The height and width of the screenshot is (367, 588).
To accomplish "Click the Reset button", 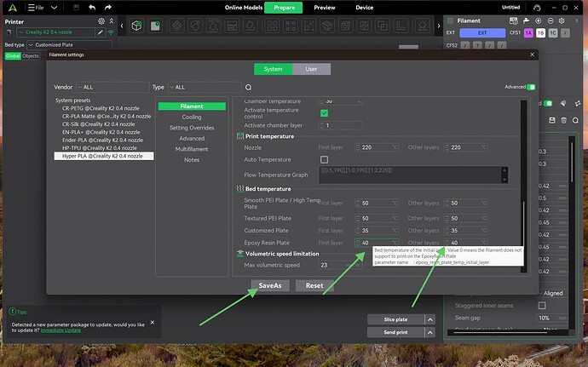I will click(314, 285).
